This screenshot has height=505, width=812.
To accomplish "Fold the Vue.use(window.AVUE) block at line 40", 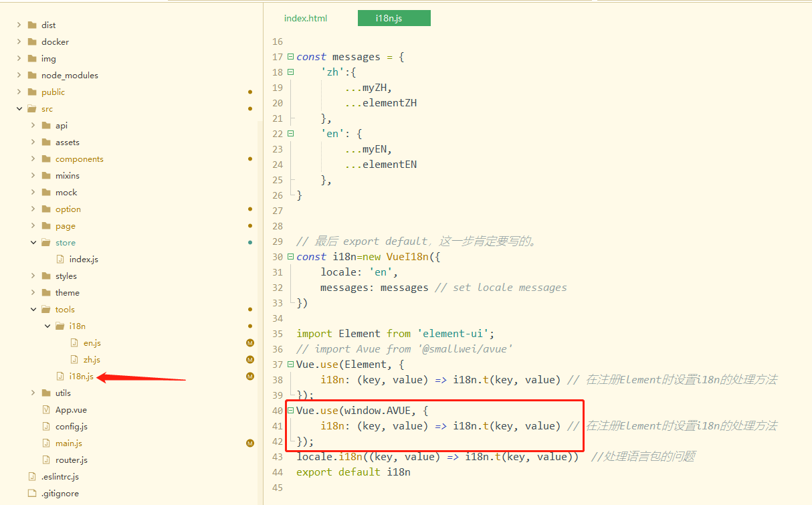I will tap(290, 411).
